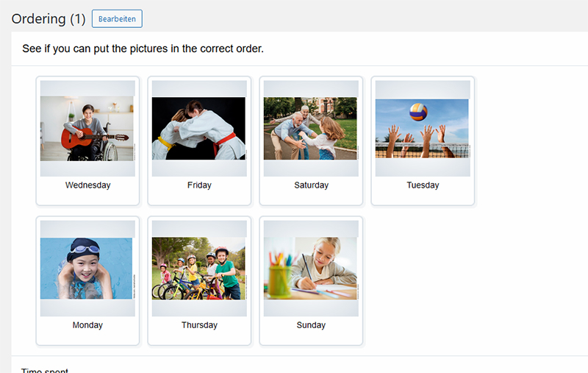The image size is (588, 373).
Task: Select the Saturday grandparents picture card
Action: tap(311, 141)
